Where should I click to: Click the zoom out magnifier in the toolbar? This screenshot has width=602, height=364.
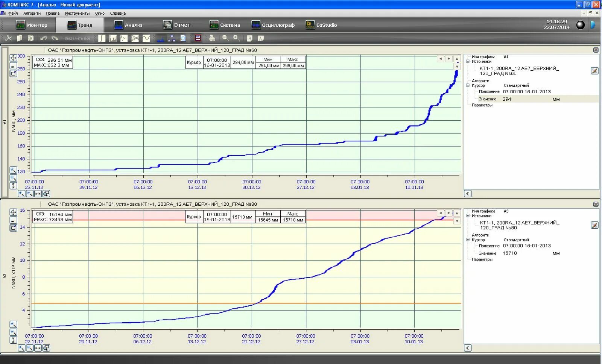pyautogui.click(x=225, y=38)
